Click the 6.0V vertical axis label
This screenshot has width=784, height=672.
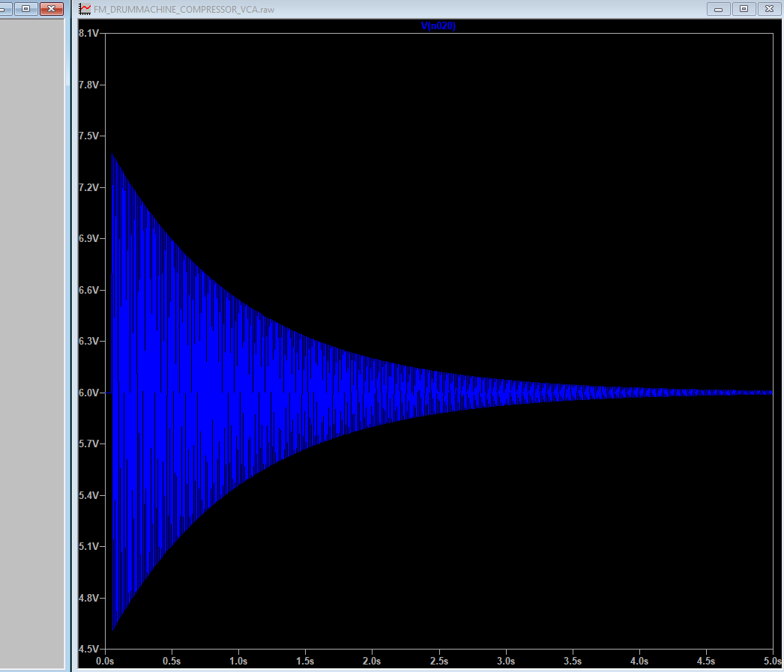tap(88, 393)
